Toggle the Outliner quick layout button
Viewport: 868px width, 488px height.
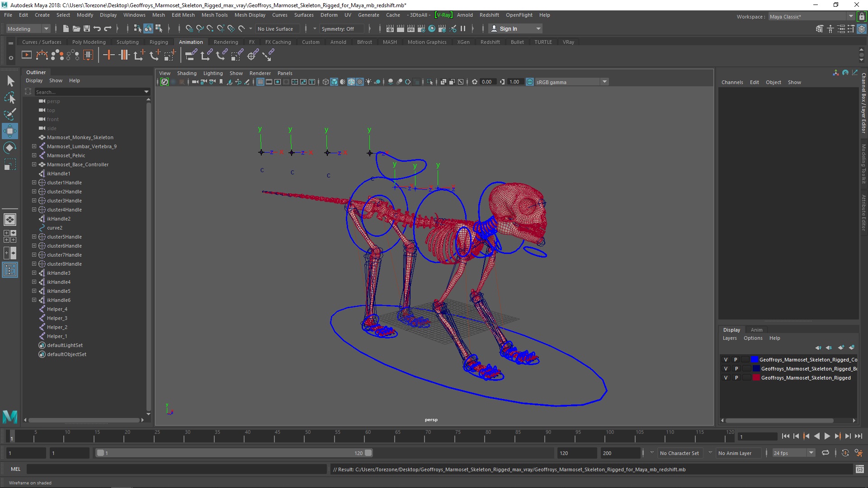tap(10, 270)
